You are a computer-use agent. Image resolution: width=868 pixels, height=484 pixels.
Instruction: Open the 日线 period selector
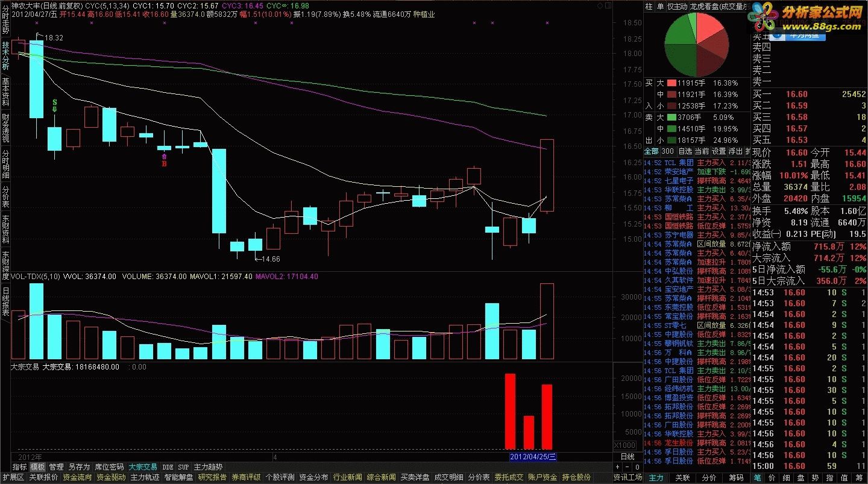tap(627, 457)
